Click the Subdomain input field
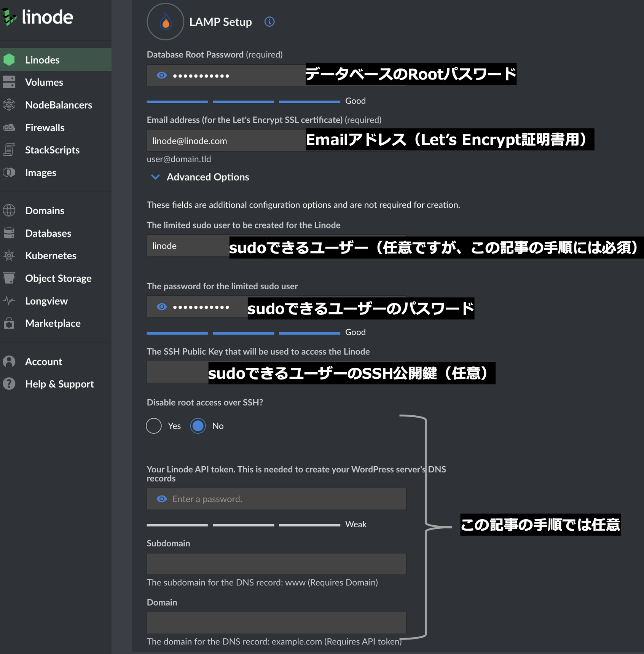Viewport: 644px width, 654px height. point(276,564)
